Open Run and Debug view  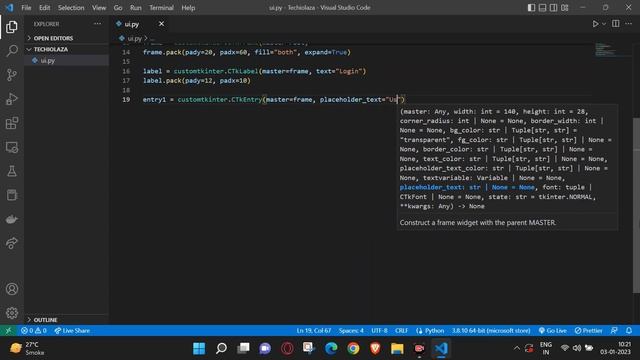(x=12, y=99)
